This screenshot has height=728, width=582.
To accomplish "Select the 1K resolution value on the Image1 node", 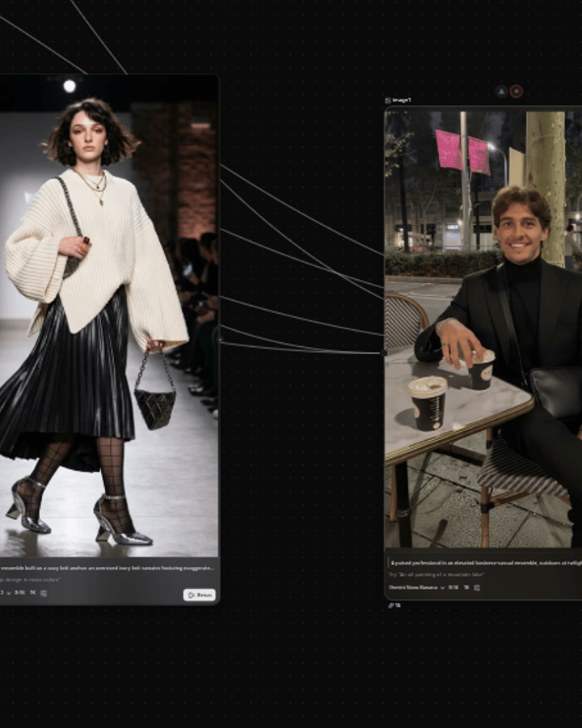I will pos(466,587).
